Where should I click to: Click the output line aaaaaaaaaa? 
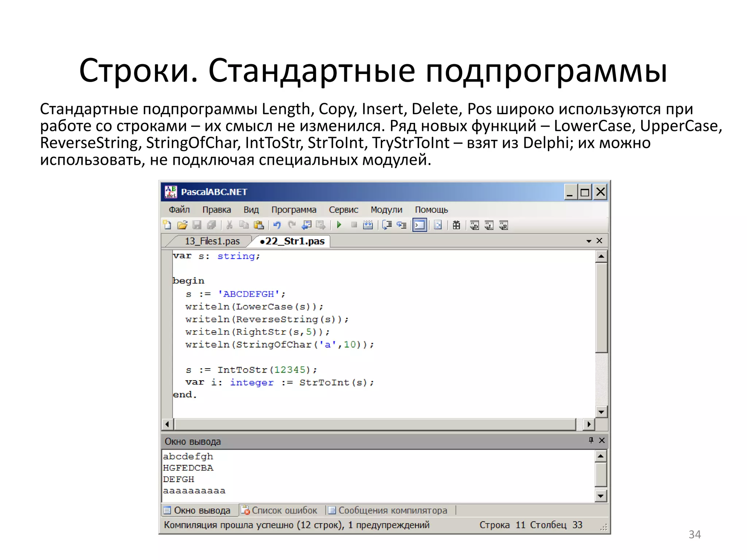coord(194,491)
